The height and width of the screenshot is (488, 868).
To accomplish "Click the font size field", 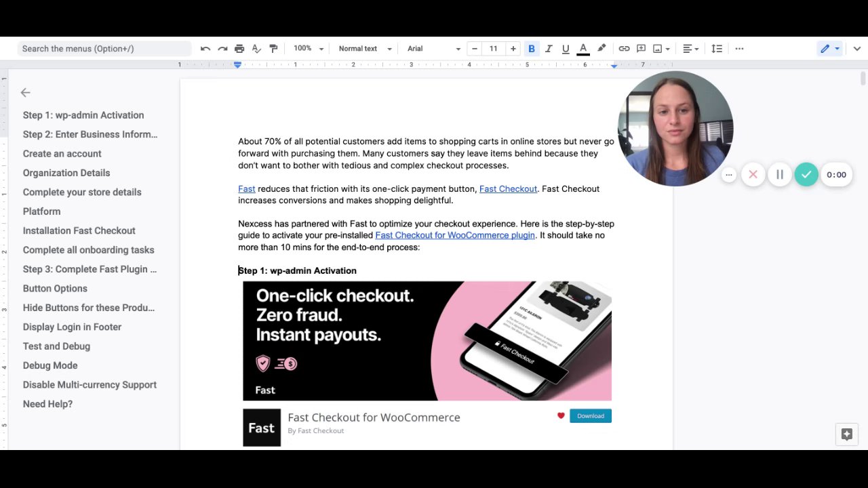I will point(494,49).
